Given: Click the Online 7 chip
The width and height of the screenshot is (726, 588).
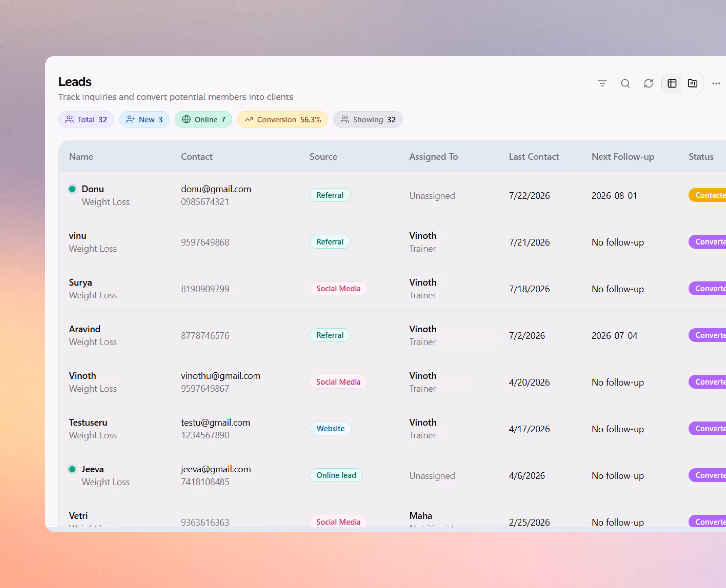Looking at the screenshot, I should (203, 120).
